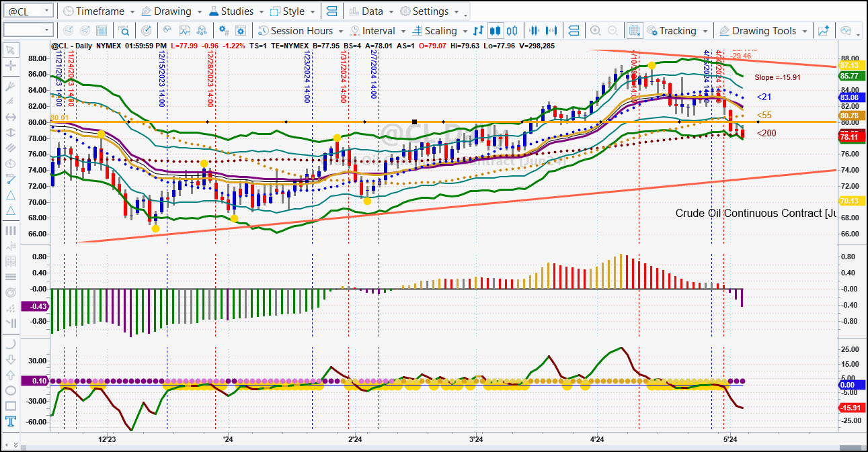Click the 4'24 date axis label

click(597, 439)
